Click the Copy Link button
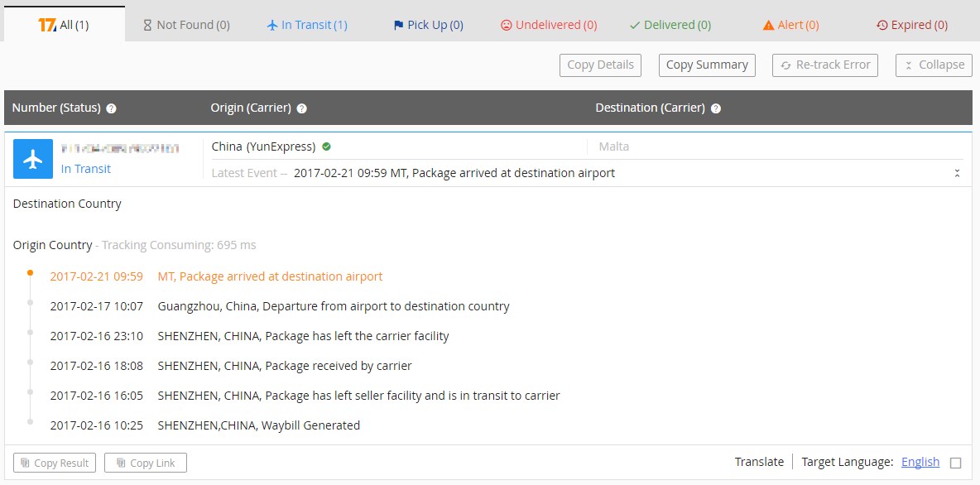 tap(146, 463)
